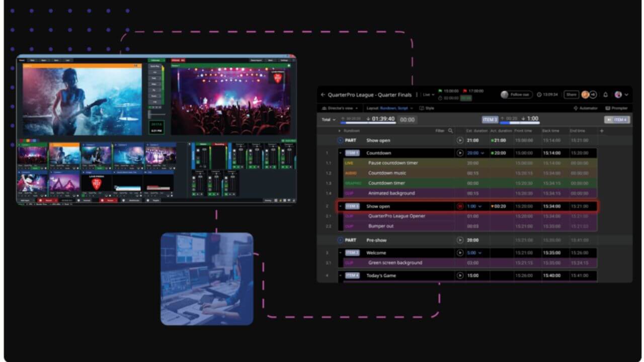Click the Share button
644x362 pixels.
(x=571, y=95)
